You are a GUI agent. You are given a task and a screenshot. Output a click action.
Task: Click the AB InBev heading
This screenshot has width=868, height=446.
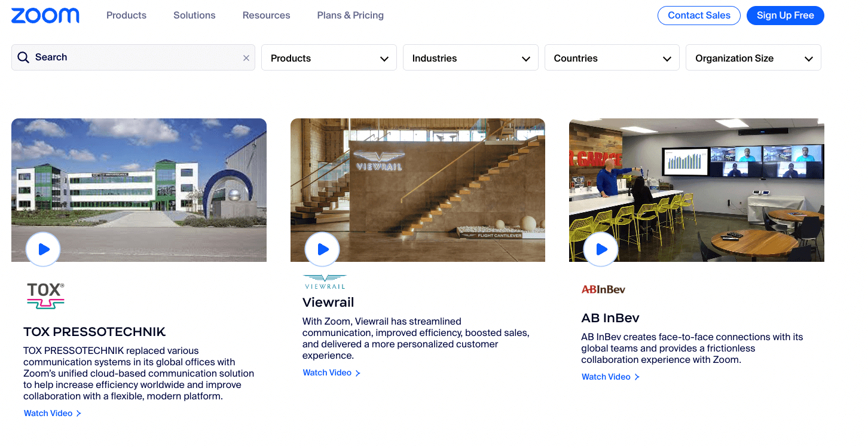pos(610,318)
